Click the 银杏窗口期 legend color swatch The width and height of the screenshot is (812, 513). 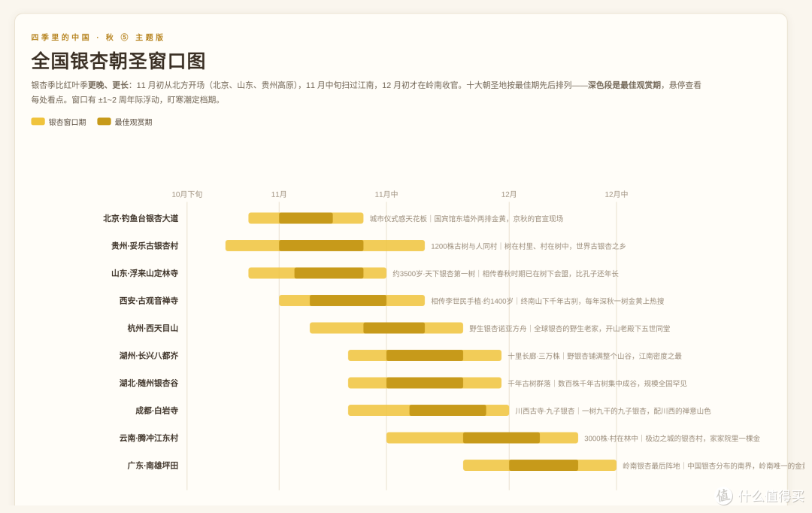[x=38, y=121]
